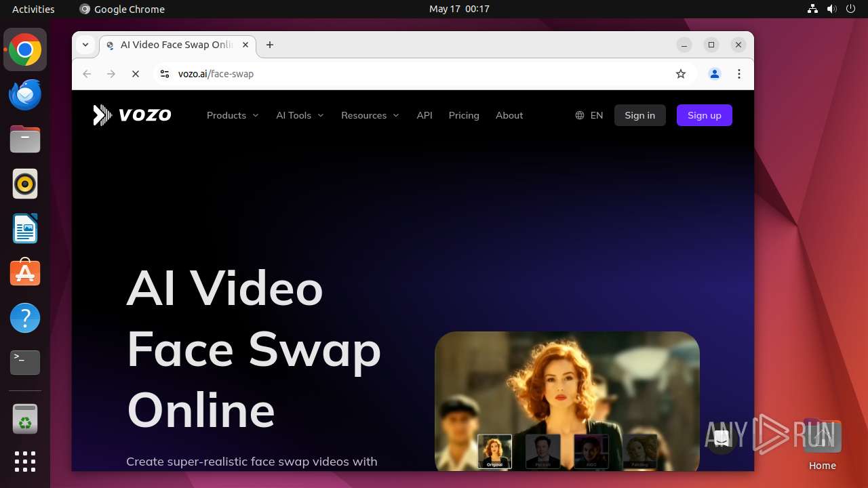This screenshot has height=488, width=868.
Task: Open Activities overview
Action: [33, 9]
